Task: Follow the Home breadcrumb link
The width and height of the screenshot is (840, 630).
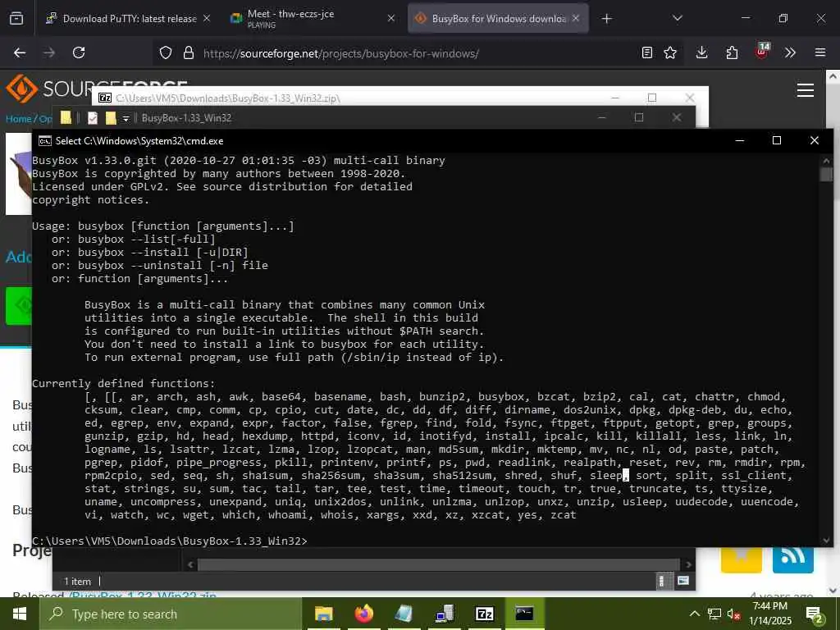Action: [18, 119]
